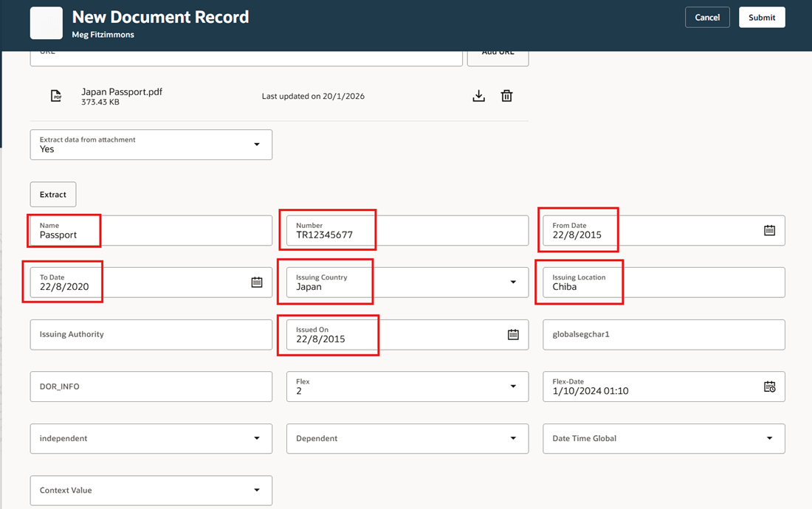Expand the Issuing Country dropdown
Viewport: 812px width, 509px height.
[x=513, y=282]
